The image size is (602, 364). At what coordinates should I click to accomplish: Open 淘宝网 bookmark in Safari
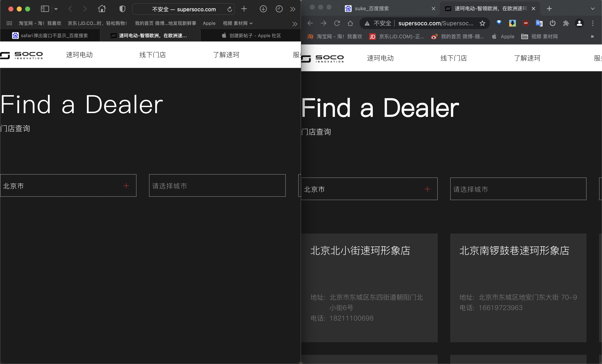40,23
